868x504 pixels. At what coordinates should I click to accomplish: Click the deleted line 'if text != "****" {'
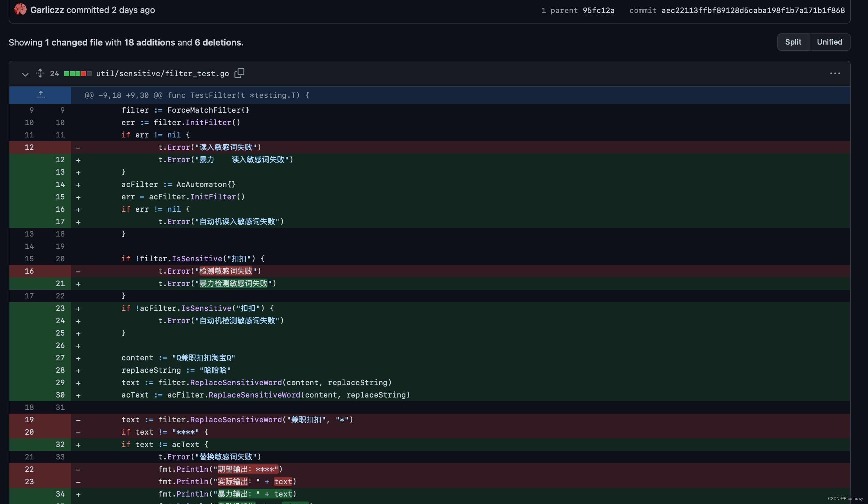pos(165,432)
